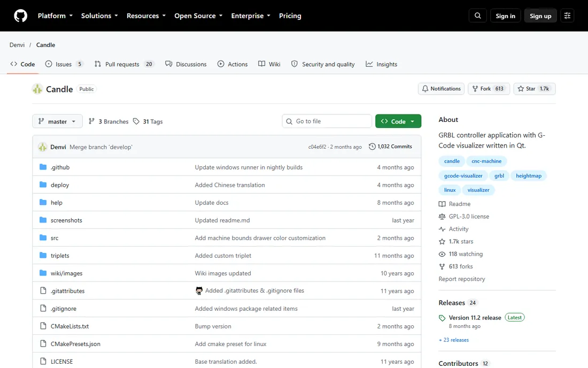Image resolution: width=588 pixels, height=368 pixels.
Task: Select the gcode-visualizer topic tag
Action: [463, 175]
